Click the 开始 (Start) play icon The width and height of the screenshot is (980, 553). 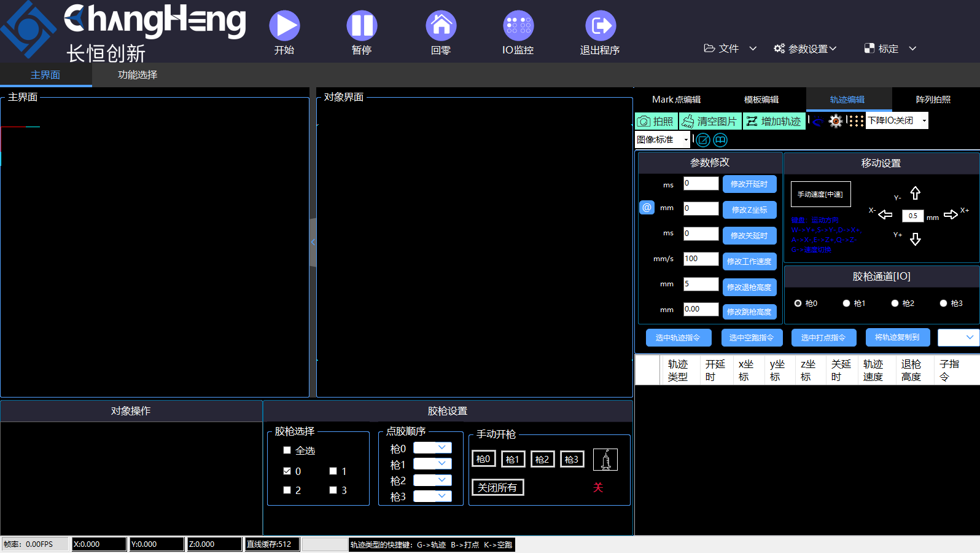[x=284, y=26]
